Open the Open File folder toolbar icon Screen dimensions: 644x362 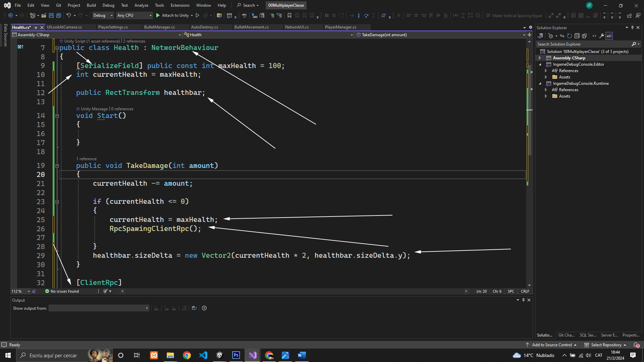(x=44, y=15)
